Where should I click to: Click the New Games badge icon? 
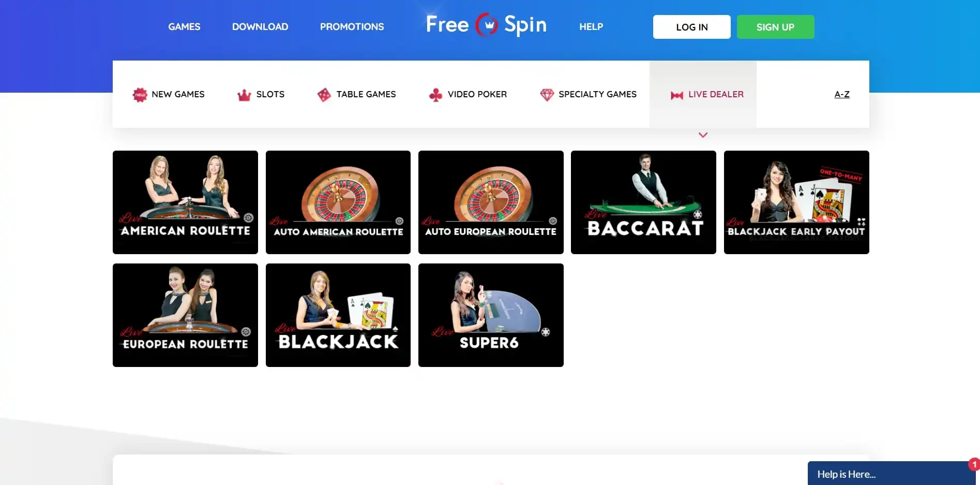click(x=140, y=95)
